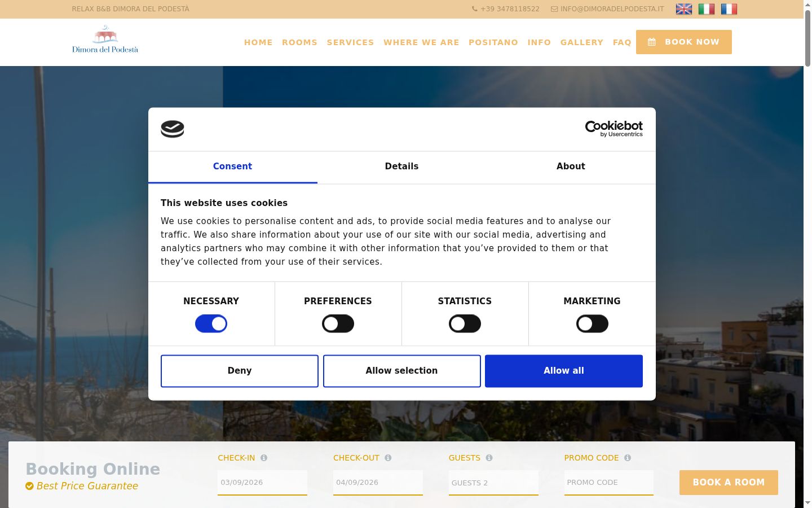
Task: Click the Check-in info icon
Action: click(x=264, y=458)
